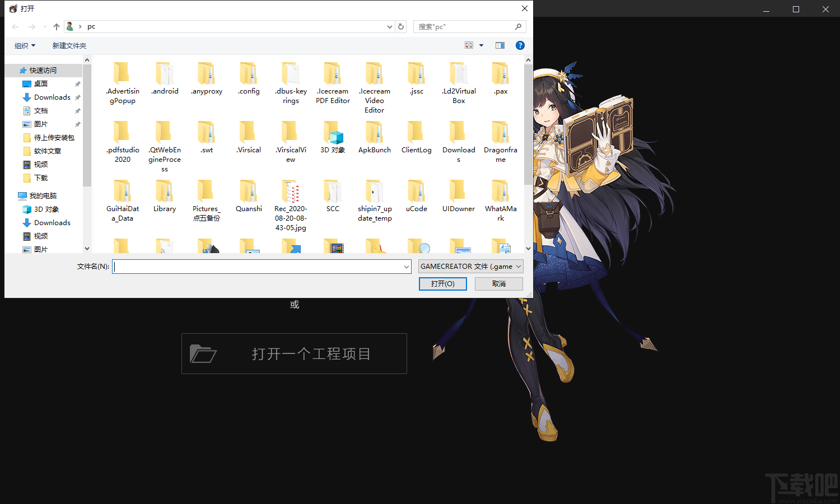Select 我的电脑 in navigation pane
This screenshot has height=504, width=840.
tap(43, 195)
